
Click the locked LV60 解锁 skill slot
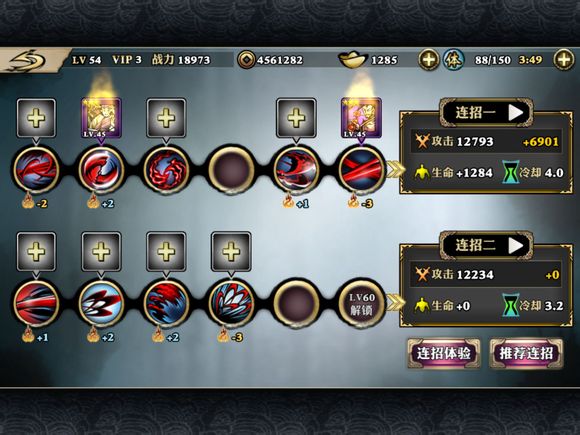click(362, 303)
